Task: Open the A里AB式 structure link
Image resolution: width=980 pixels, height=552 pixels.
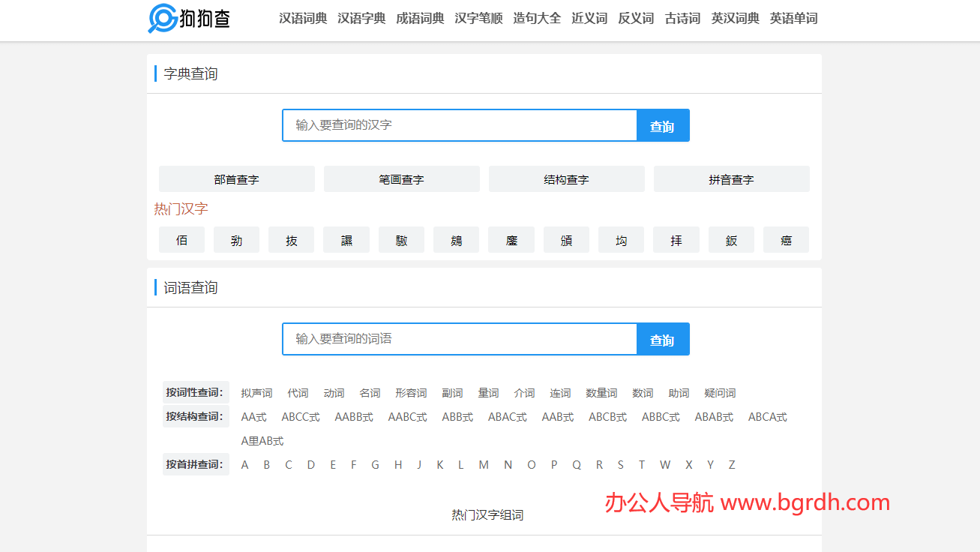Action: 262,441
